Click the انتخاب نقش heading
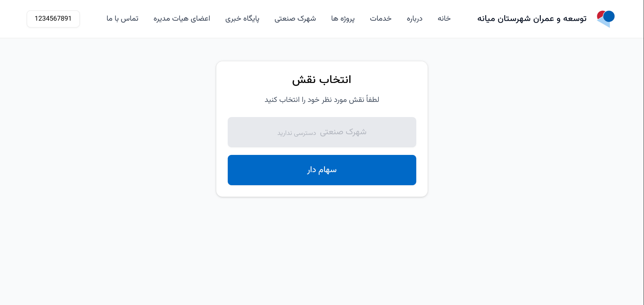 click(x=322, y=80)
